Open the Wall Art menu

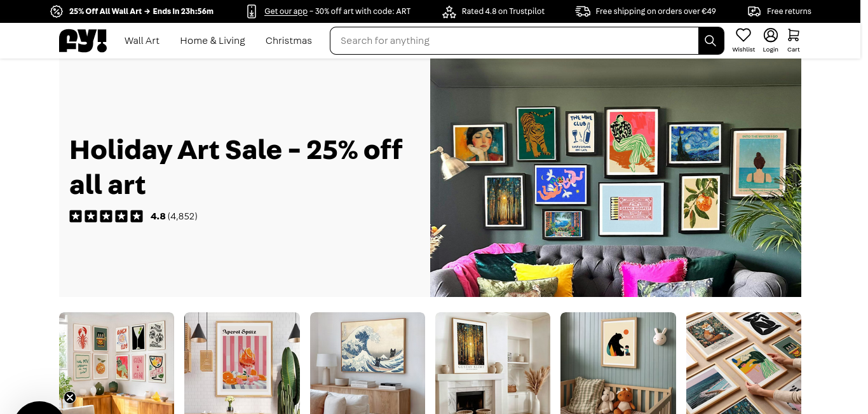[x=142, y=41]
